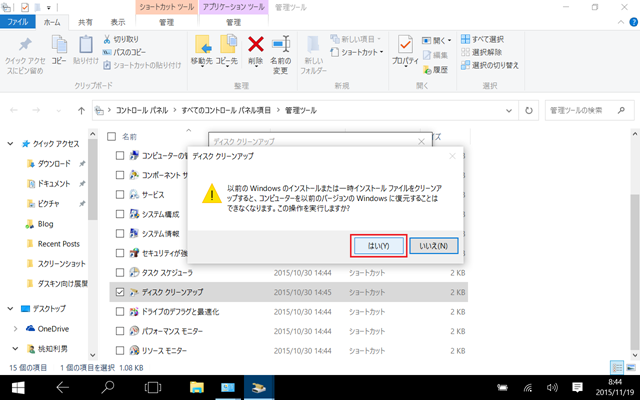Click the volume icon in system tray

click(x=552, y=388)
